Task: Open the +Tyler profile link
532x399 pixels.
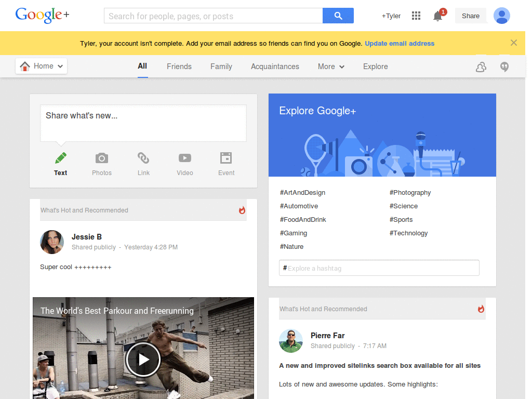Action: tap(391, 16)
